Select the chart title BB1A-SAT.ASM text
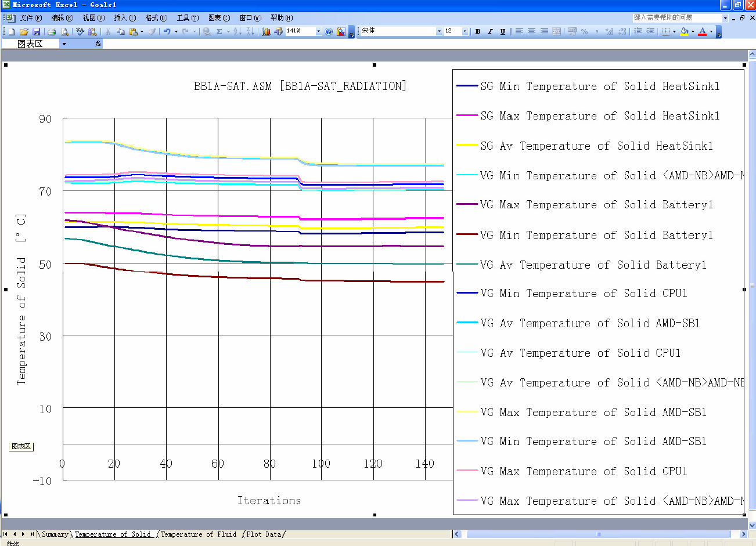Viewport: 756px width, 546px height. 300,86
